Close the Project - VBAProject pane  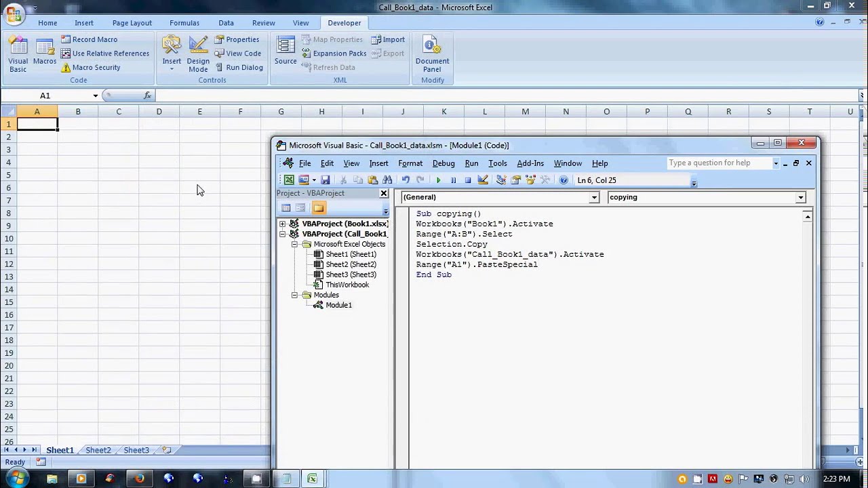[384, 193]
